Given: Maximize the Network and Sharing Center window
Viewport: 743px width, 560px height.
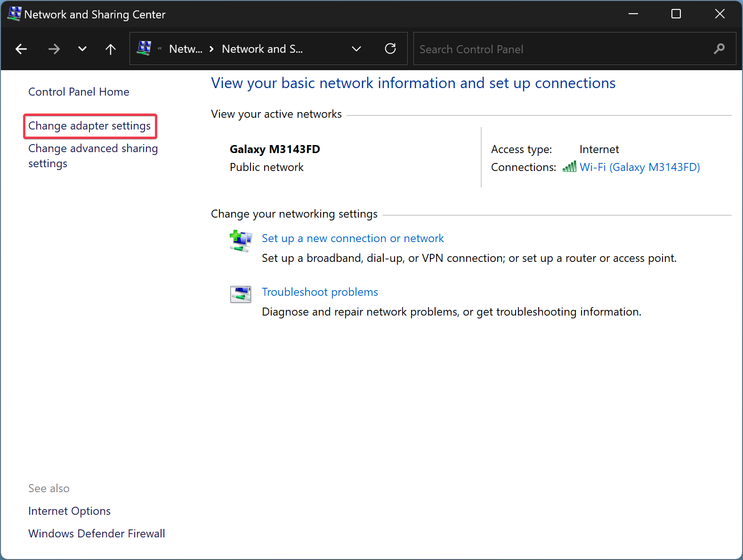Looking at the screenshot, I should 676,14.
